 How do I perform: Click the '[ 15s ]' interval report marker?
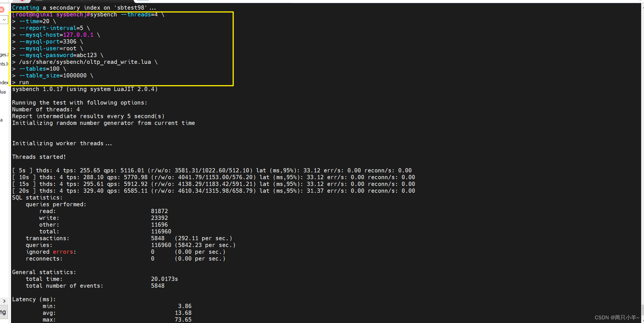coord(24,184)
